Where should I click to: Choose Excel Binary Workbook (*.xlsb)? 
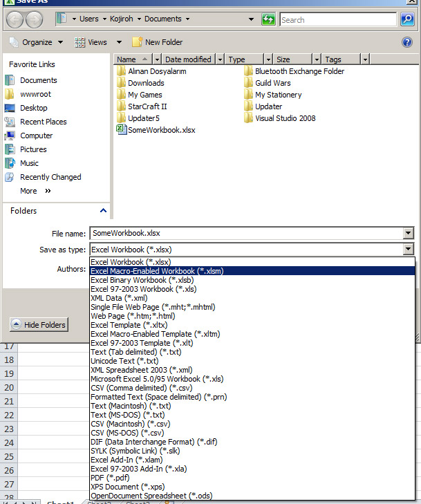pyautogui.click(x=252, y=280)
